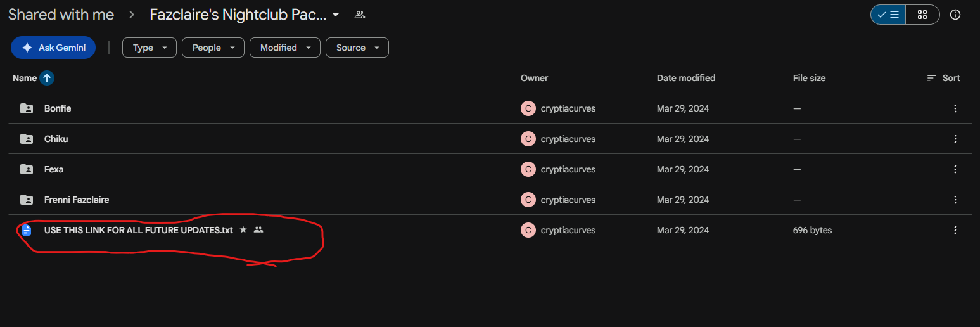The height and width of the screenshot is (327, 980).
Task: Click the Owner column header
Action: (534, 78)
